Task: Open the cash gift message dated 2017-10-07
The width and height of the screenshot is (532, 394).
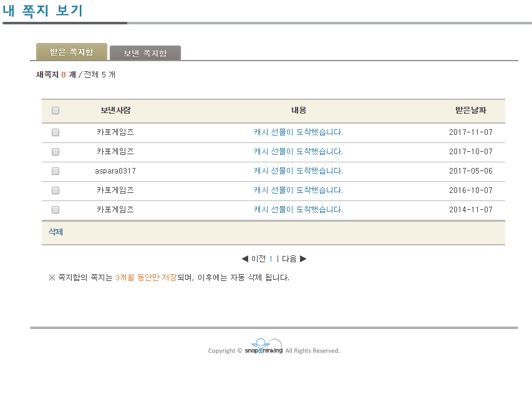Action: 298,152
